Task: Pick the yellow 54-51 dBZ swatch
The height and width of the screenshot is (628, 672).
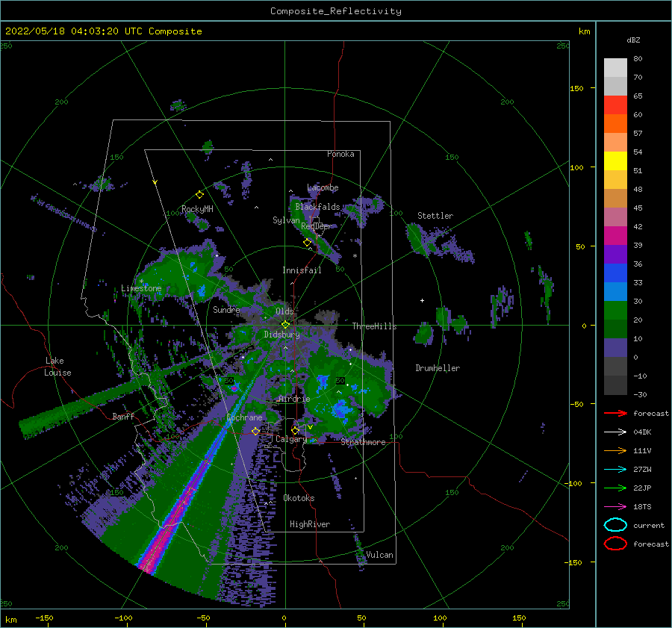Action: (x=615, y=161)
